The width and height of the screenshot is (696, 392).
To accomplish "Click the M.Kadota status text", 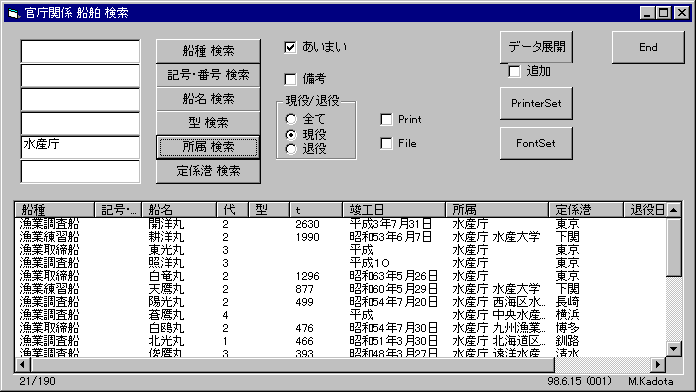I will point(650,381).
